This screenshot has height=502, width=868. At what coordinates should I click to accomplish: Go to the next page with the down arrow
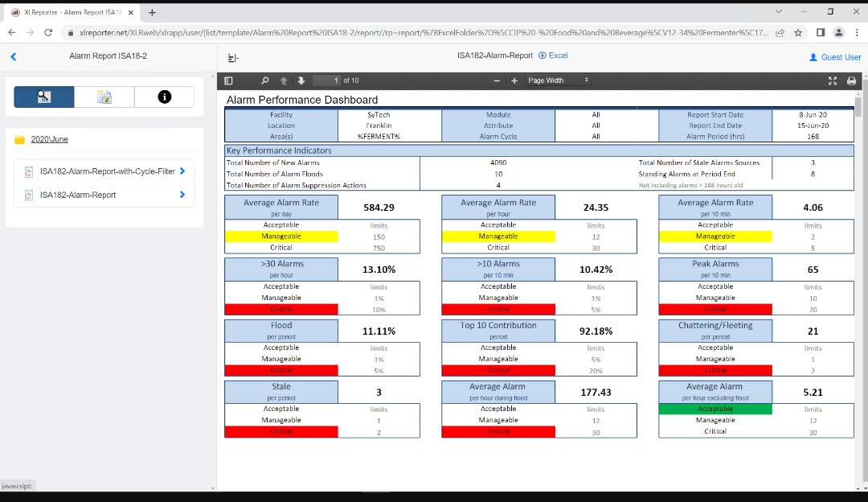301,80
